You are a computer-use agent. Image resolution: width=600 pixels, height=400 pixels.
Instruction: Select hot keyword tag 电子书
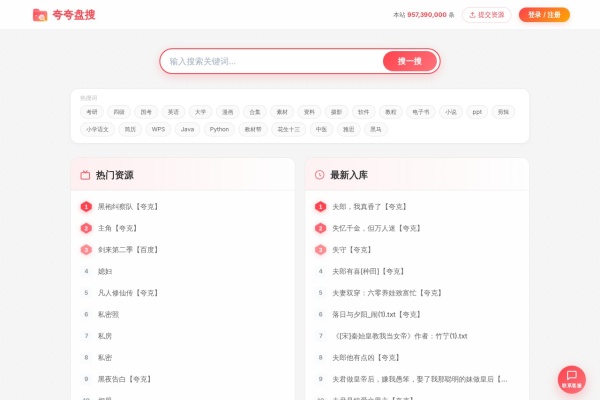421,112
